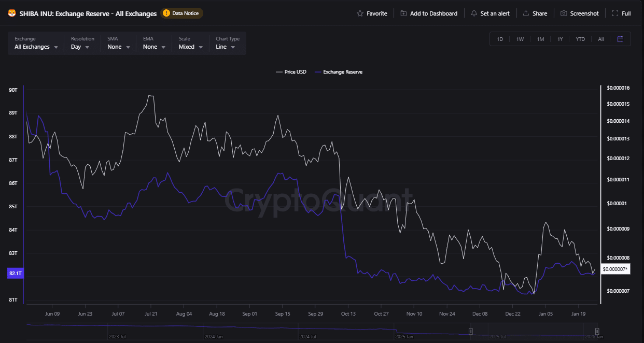Select the All time range button

600,38
